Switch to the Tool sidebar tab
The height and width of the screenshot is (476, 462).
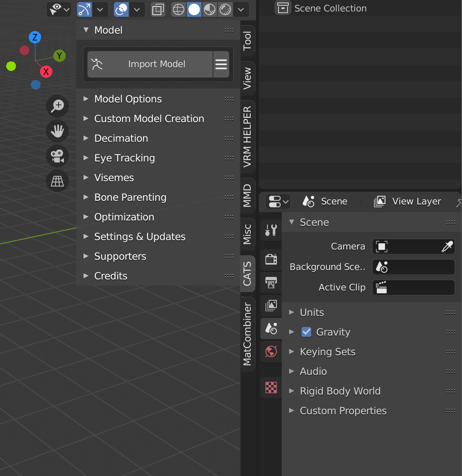(247, 41)
